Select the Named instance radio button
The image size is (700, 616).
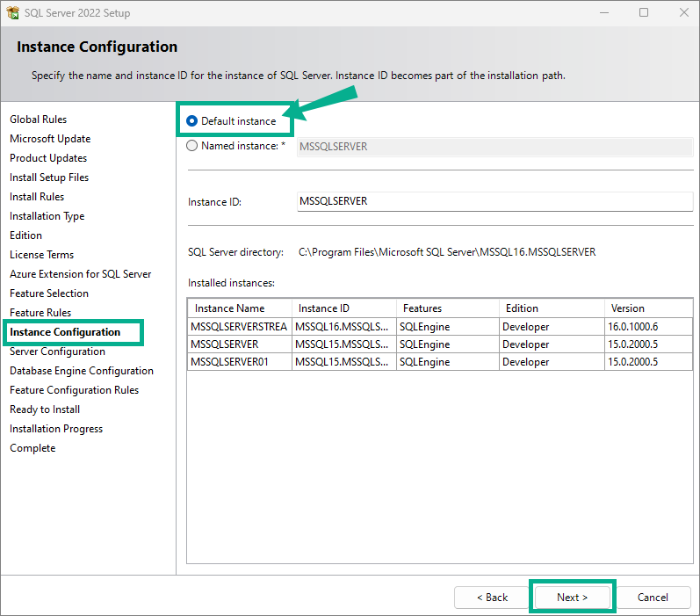[x=191, y=146]
